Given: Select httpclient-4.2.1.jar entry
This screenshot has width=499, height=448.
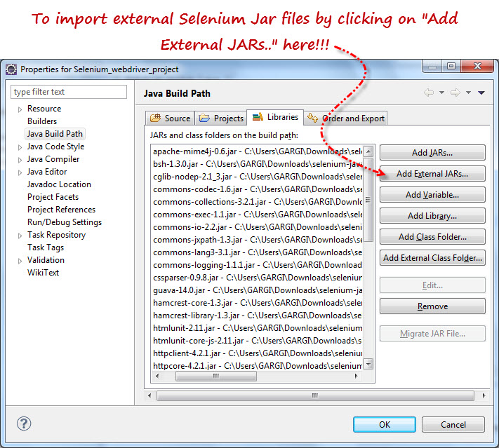Looking at the screenshot, I should (258, 353).
